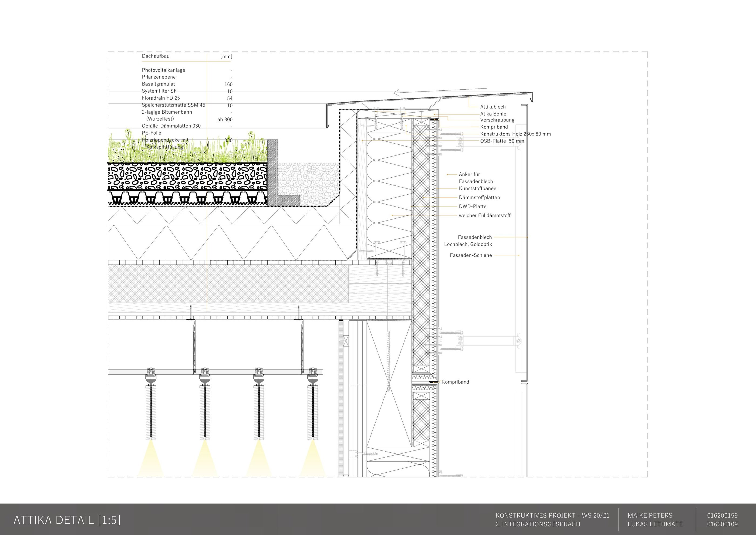Click the DWD-Platte annotation
Image resolution: width=756 pixels, height=535 pixels.
tap(473, 206)
